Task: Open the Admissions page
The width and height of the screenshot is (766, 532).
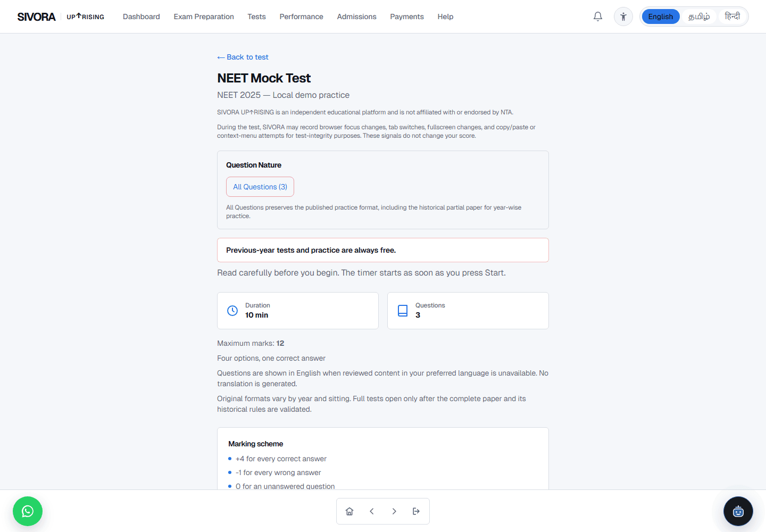Action: tap(357, 16)
